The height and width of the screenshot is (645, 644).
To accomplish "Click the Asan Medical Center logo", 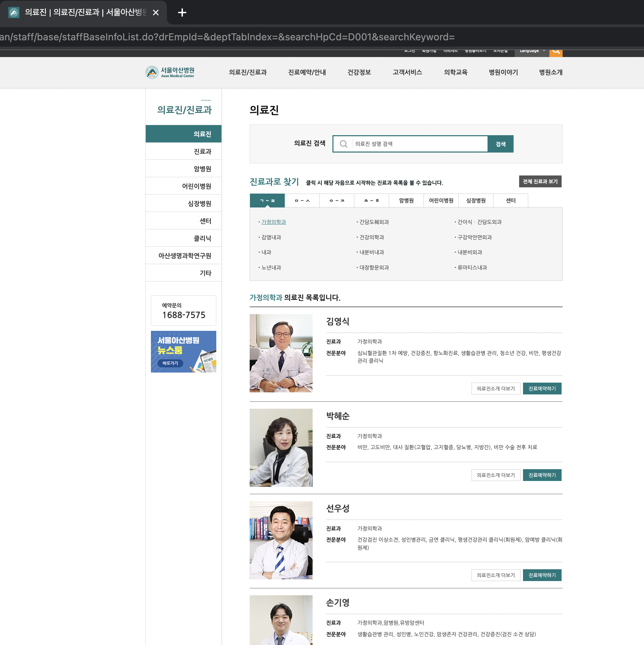I will click(170, 72).
